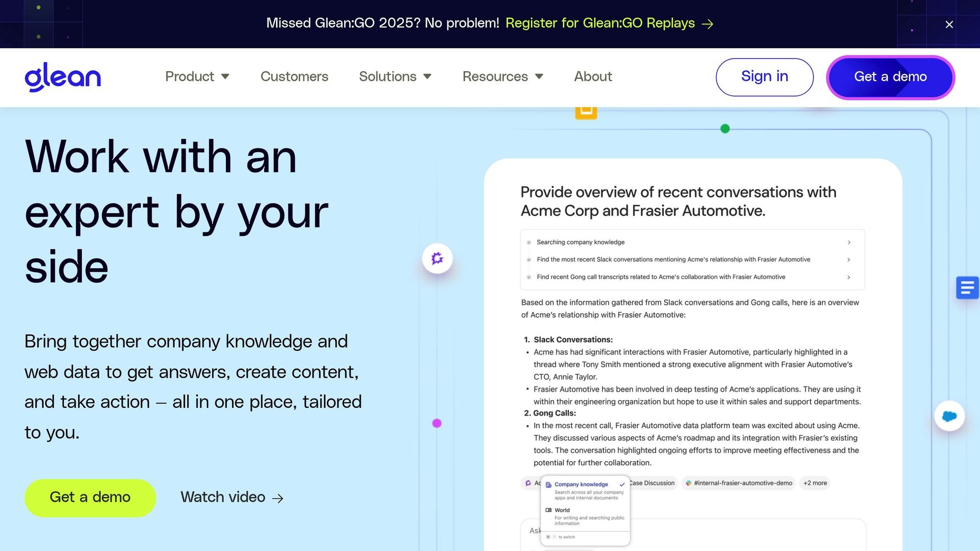Click the Glean logo
Viewport: 980px width, 551px height.
pos(63,77)
